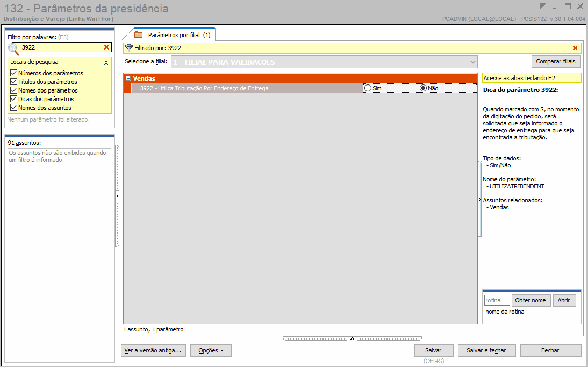Switch to Parâmetros por filial tab
This screenshot has width=588, height=367.
point(174,35)
